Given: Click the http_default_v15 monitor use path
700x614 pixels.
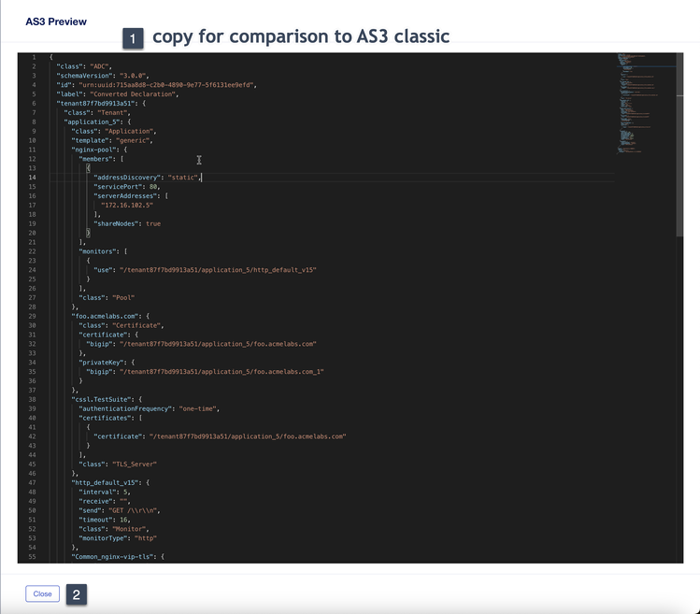Looking at the screenshot, I should [x=218, y=270].
